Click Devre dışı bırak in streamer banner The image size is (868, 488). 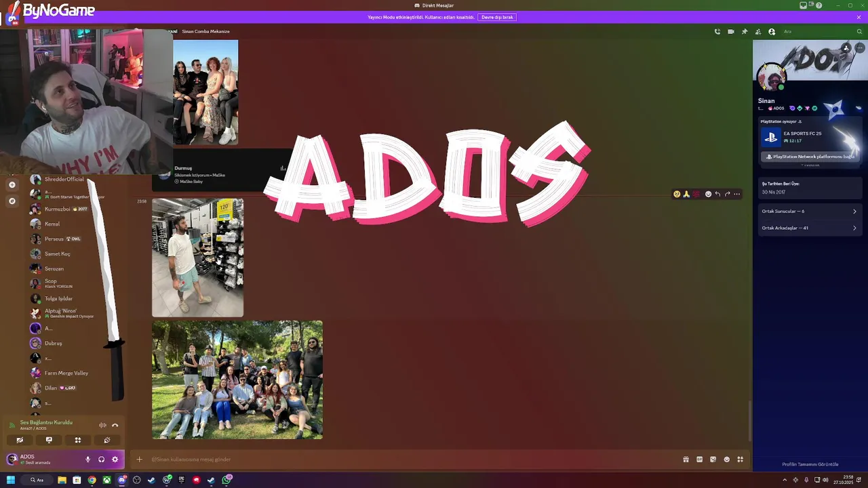497,17
